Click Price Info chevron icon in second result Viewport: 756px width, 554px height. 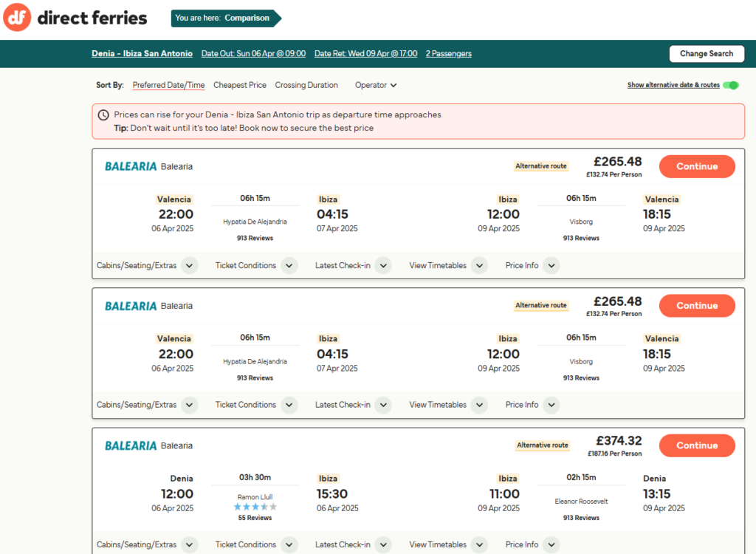[x=551, y=405]
